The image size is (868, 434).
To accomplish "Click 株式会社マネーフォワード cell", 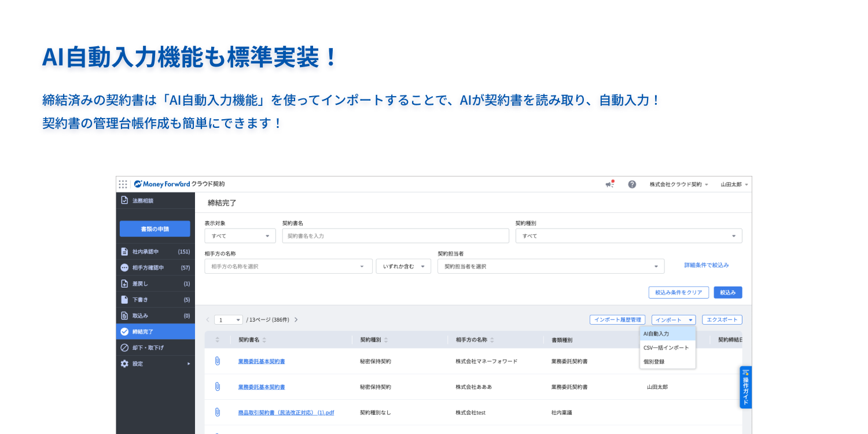I will (487, 361).
